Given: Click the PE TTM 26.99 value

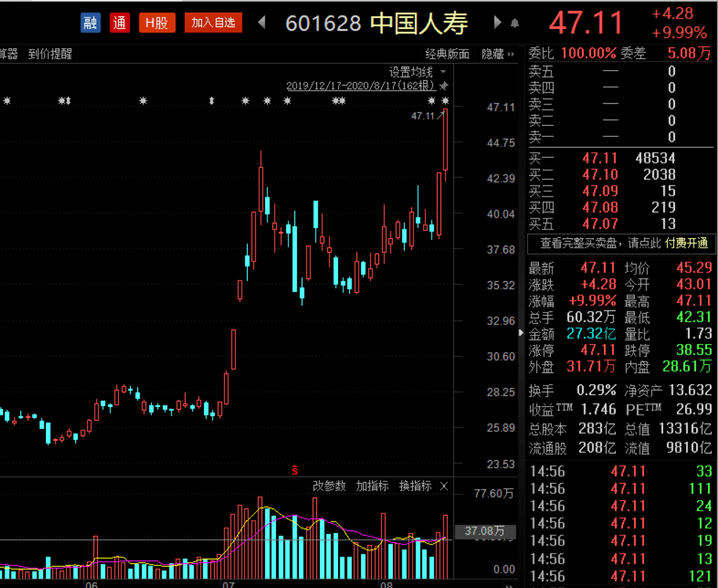Looking at the screenshot, I should point(694,409).
